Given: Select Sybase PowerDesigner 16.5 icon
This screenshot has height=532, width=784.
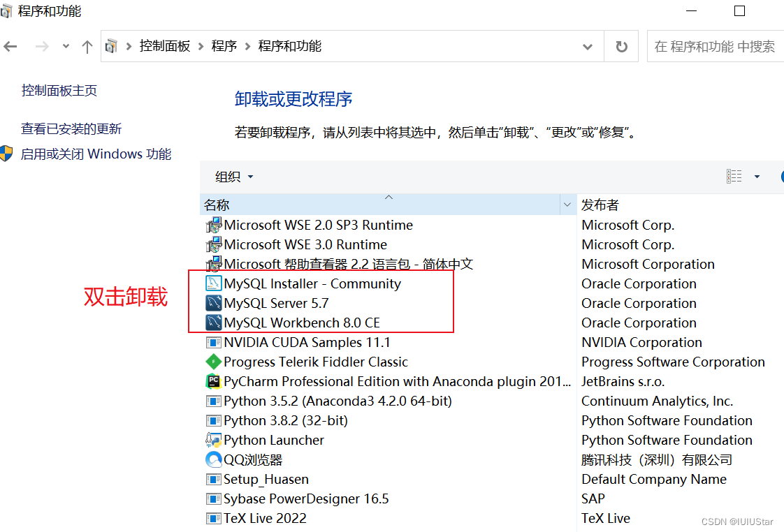Looking at the screenshot, I should pyautogui.click(x=214, y=499).
